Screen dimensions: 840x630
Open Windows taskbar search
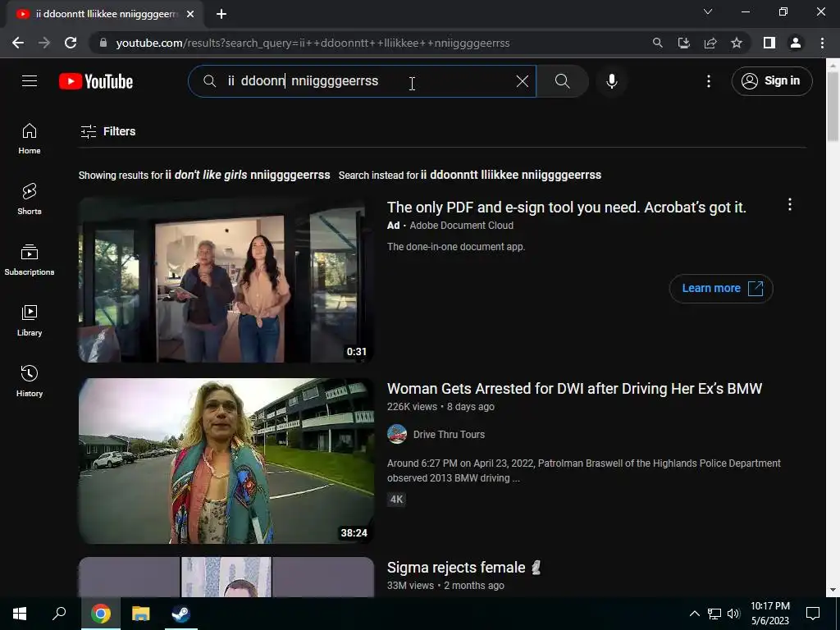click(59, 614)
